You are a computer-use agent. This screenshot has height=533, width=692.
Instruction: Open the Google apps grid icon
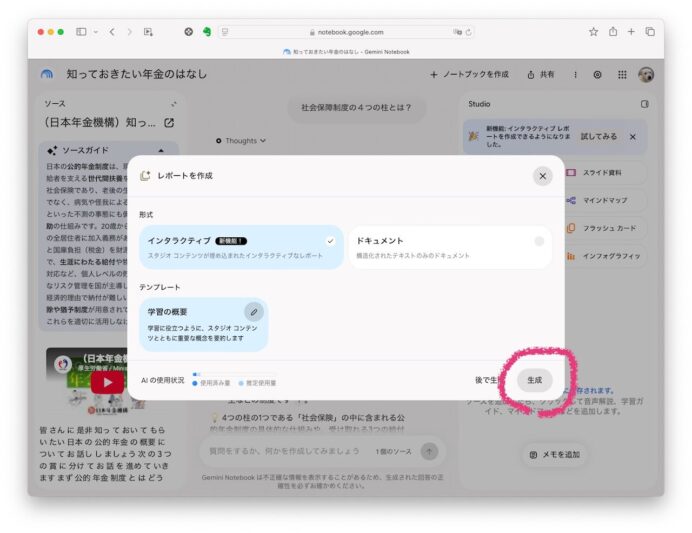(x=622, y=75)
